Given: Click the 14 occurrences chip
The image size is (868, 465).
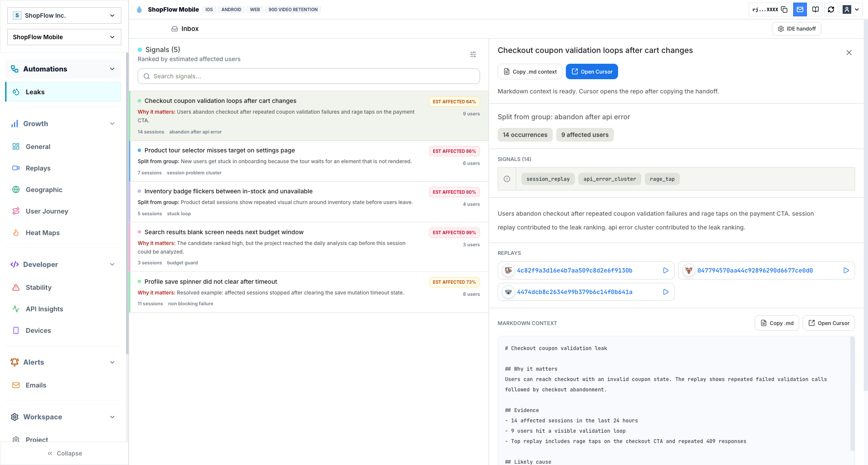Looking at the screenshot, I should pos(525,135).
